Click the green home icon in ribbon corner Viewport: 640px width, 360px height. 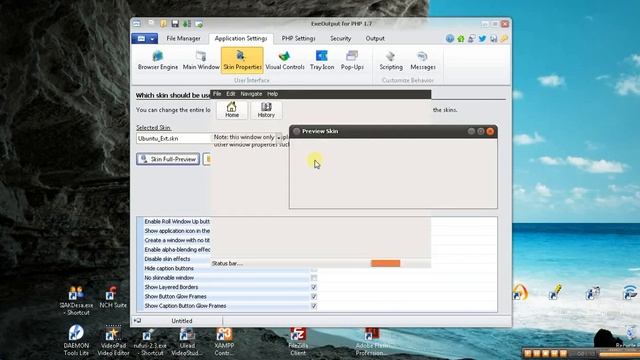tap(461, 38)
